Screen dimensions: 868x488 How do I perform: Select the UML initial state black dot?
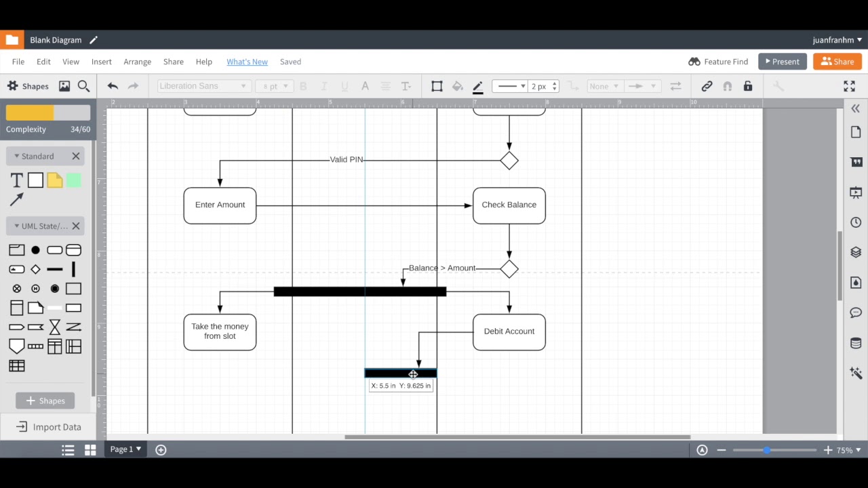[x=35, y=250]
